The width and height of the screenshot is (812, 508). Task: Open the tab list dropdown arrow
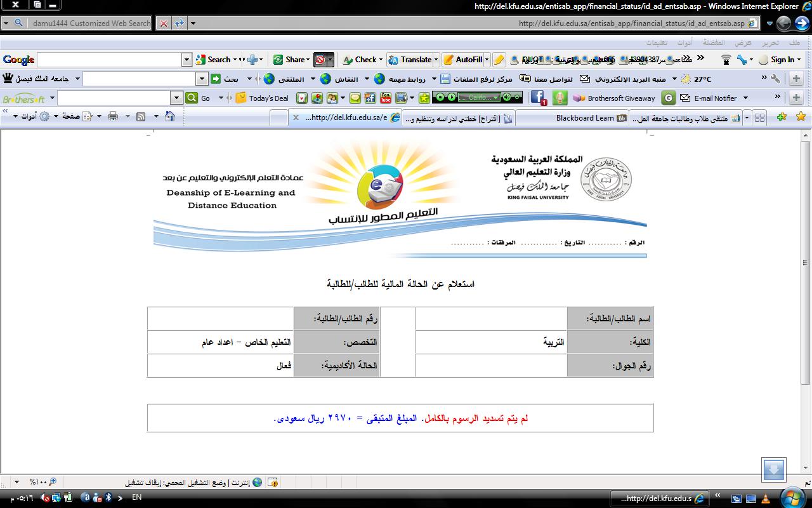747,117
